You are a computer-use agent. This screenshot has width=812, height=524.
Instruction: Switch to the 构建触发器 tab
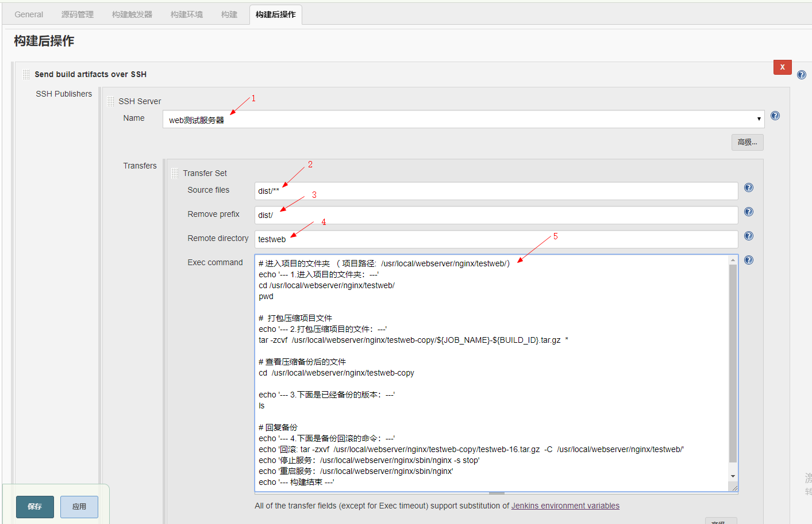(x=132, y=14)
